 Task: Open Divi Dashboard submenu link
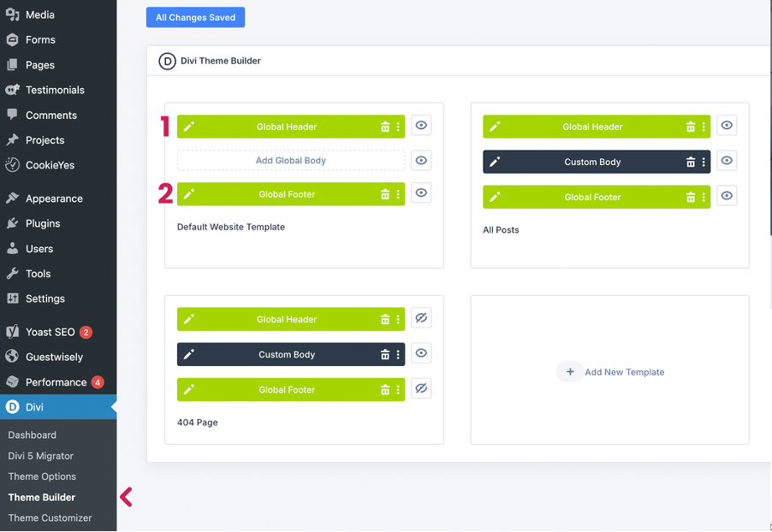click(32, 435)
